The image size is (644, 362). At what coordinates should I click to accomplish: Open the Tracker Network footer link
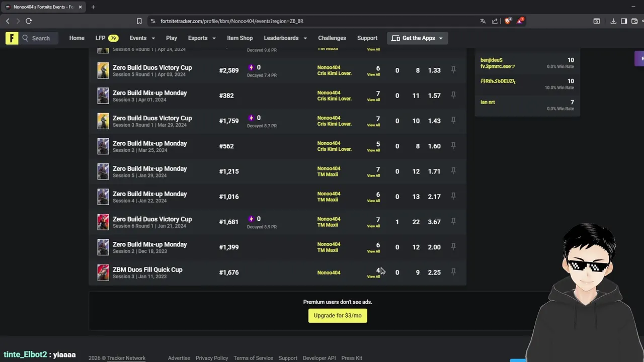pyautogui.click(x=126, y=358)
